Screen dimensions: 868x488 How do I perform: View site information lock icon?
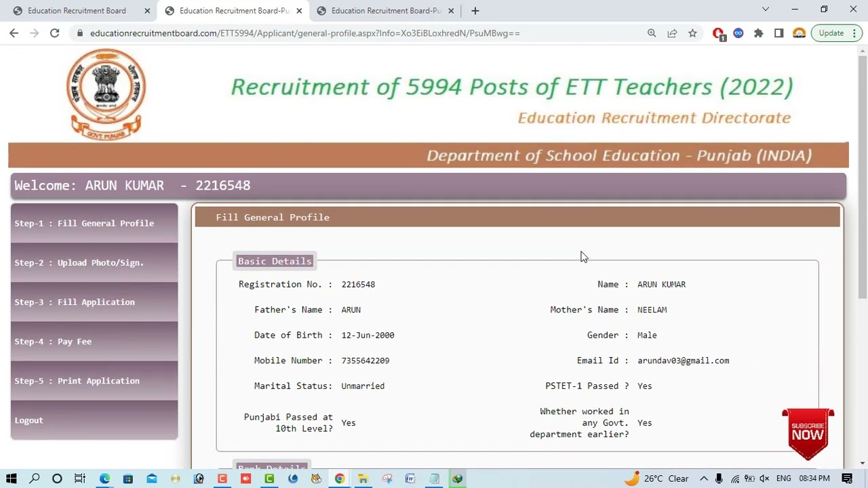coord(80,33)
